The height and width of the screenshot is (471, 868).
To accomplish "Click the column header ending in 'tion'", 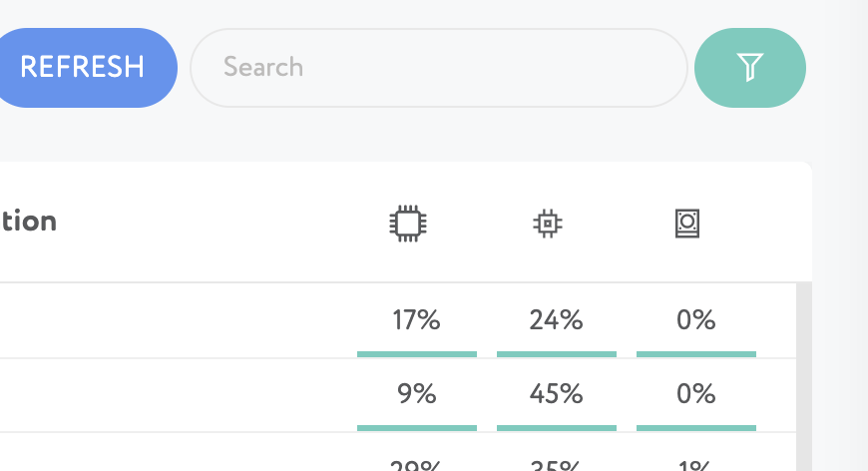I will point(29,222).
